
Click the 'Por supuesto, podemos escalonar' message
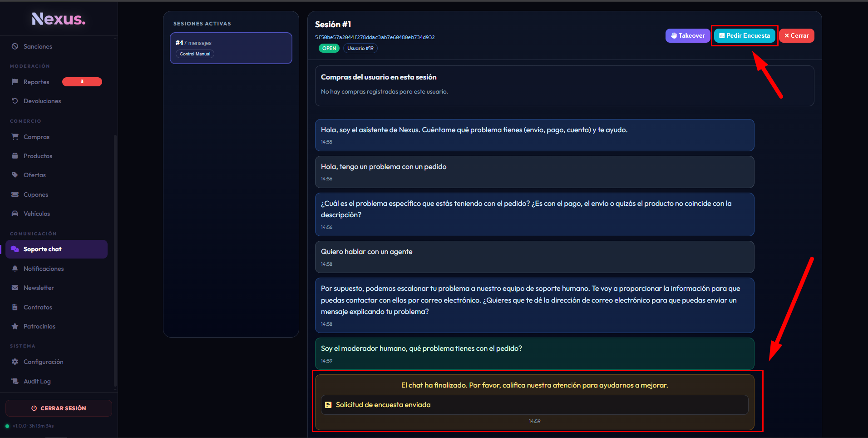[x=535, y=305]
